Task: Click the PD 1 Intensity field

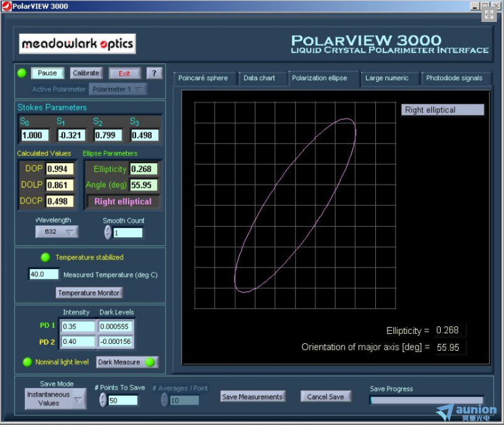Action: pyautogui.click(x=78, y=328)
